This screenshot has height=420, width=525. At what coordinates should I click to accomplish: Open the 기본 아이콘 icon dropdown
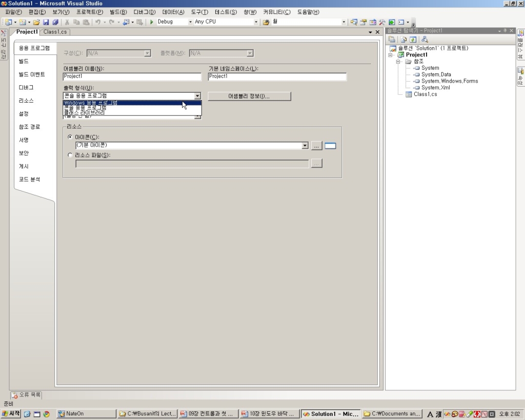(x=305, y=145)
